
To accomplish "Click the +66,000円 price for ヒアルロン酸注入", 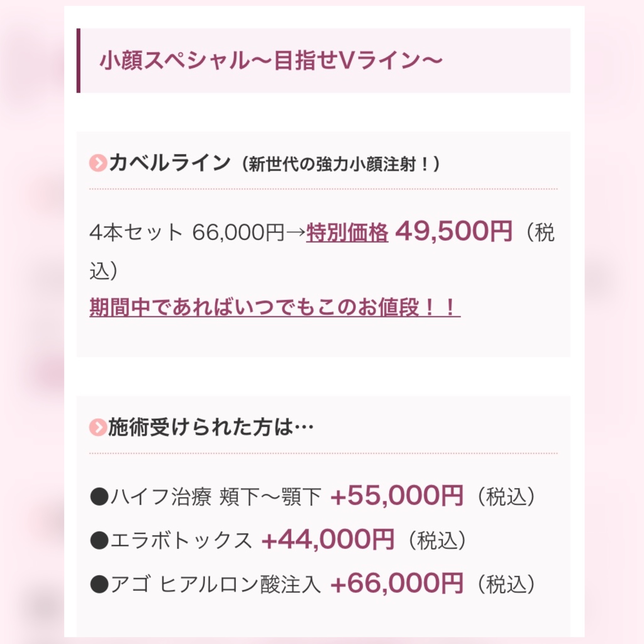I will pos(397,583).
